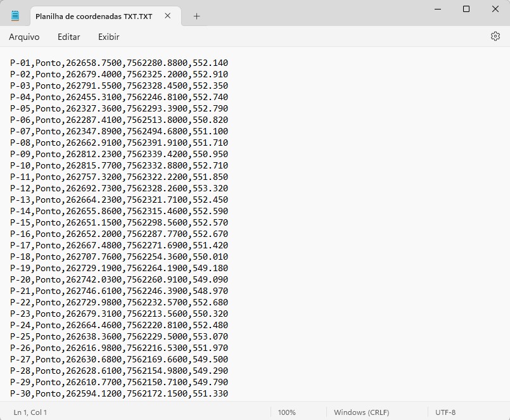Click the 100% zoom level indicator
The height and width of the screenshot is (420, 510).
pos(288,412)
